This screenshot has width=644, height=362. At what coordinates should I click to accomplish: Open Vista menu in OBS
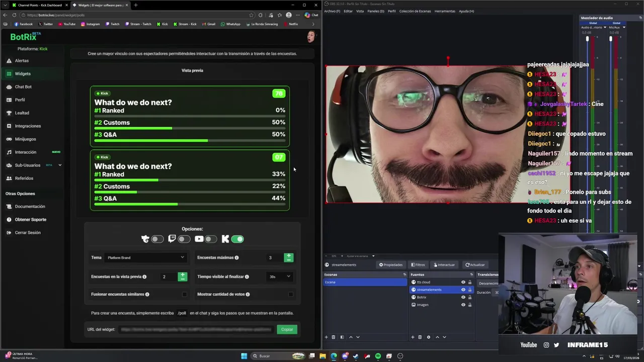(360, 11)
